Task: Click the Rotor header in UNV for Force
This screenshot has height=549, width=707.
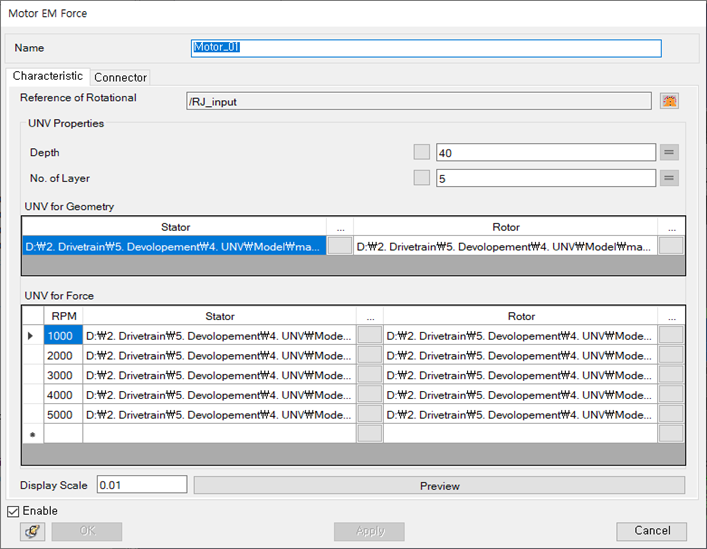Action: tap(520, 316)
